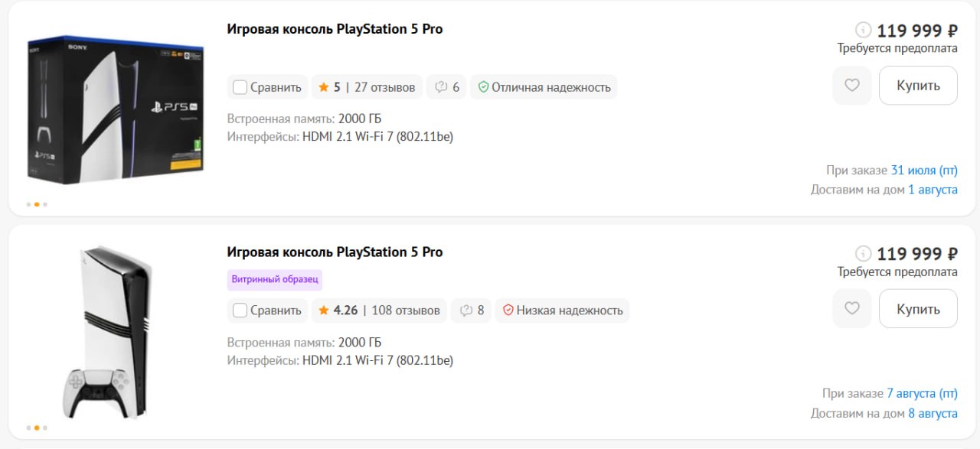Check Сравнить box for second console
This screenshot has width=980, height=449.
(240, 311)
